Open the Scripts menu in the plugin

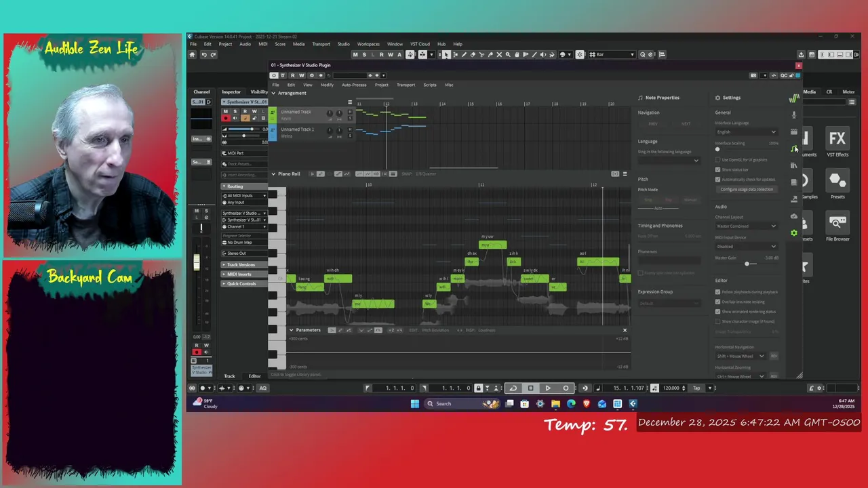tap(430, 85)
